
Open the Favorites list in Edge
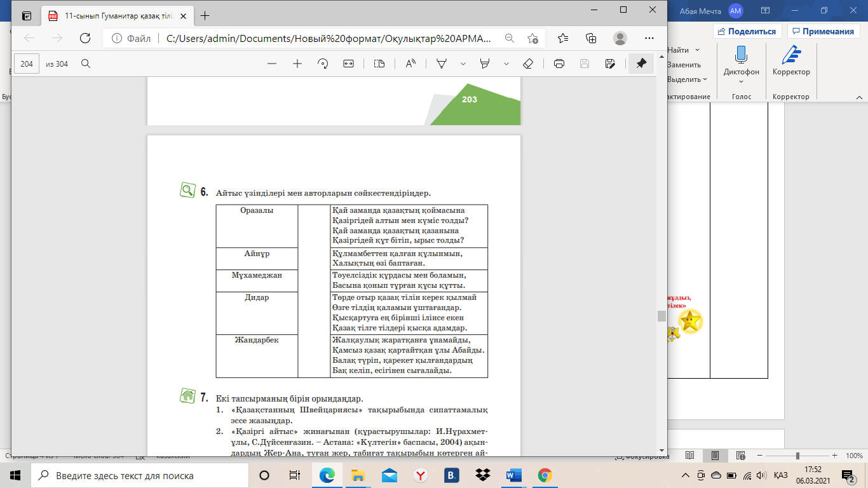(563, 38)
